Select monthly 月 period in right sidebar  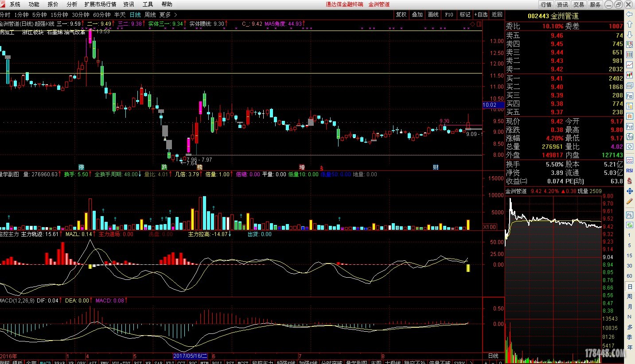click(x=629, y=307)
